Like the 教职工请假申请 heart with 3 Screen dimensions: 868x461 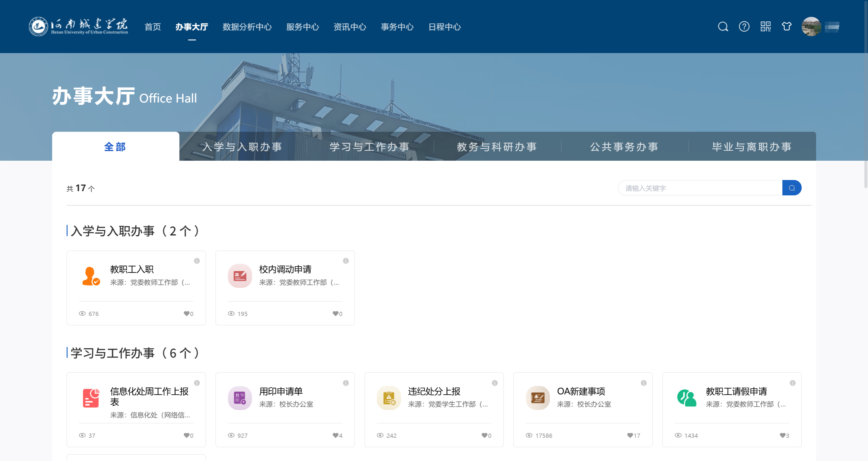pyautogui.click(x=782, y=435)
